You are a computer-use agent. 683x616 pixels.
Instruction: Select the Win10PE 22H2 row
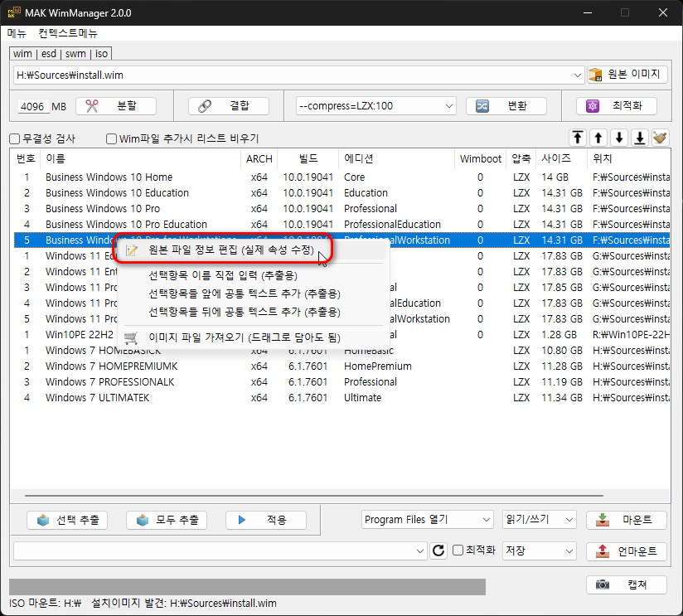tap(342, 335)
